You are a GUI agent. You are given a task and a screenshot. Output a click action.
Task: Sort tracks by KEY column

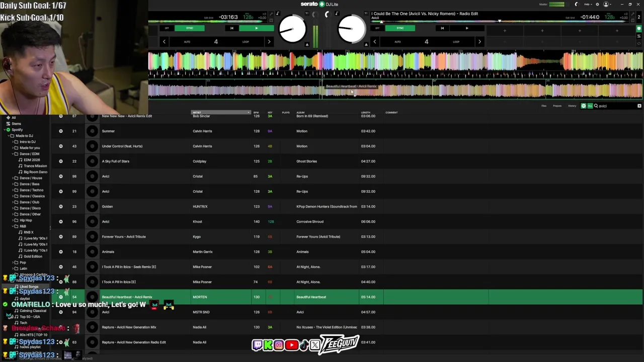[270, 112]
